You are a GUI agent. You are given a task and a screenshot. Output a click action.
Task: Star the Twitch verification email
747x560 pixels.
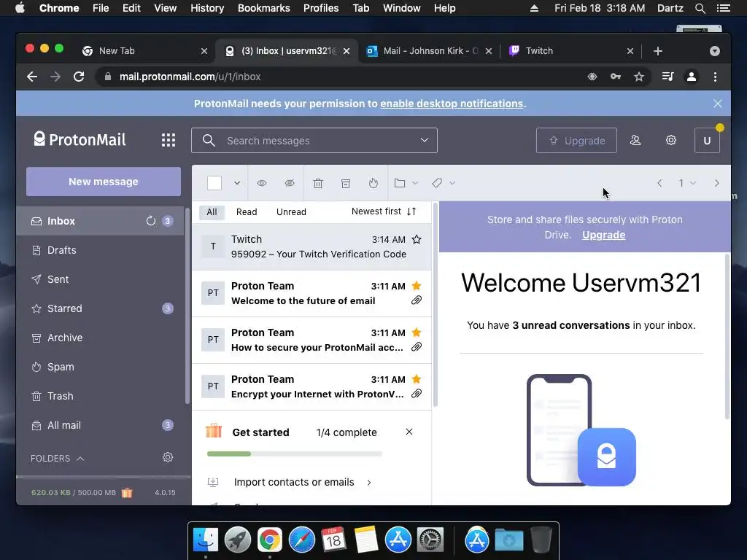click(417, 239)
